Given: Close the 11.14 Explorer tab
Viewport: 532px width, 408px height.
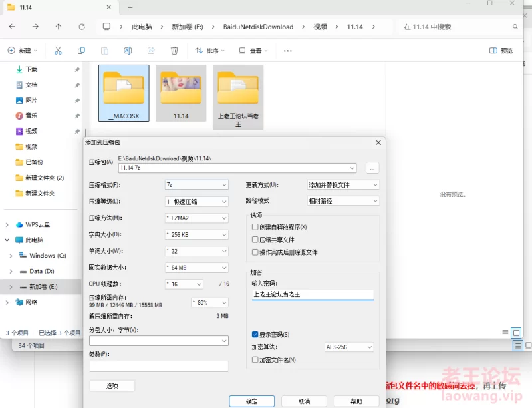Looking at the screenshot, I should click(108, 7).
